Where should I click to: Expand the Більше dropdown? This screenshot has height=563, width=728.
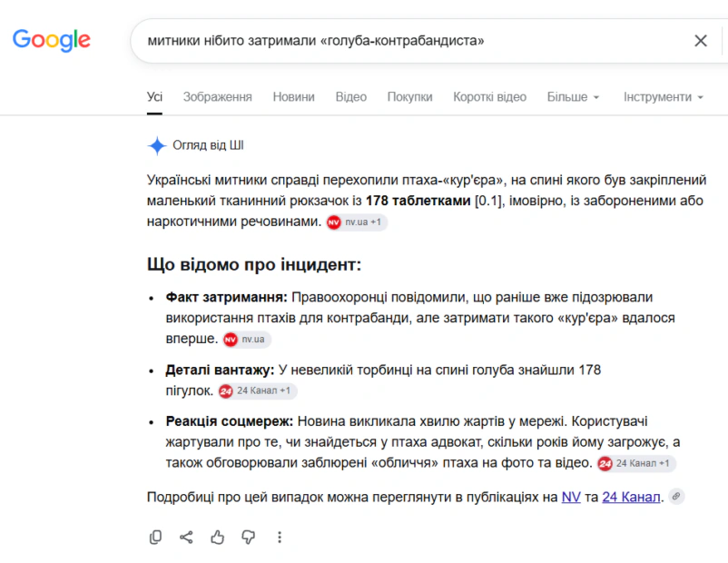[573, 97]
